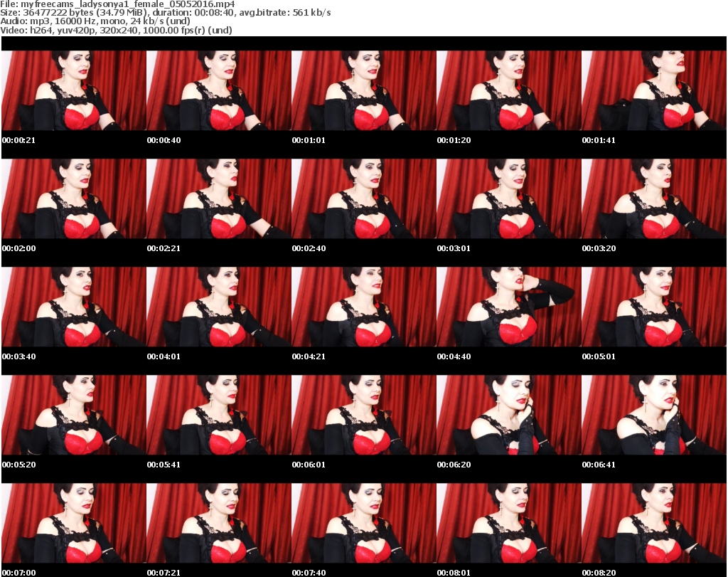Viewport: 728px width, 577px height.
Task: Click the Video h264 320x240 info line
Action: [x=116, y=30]
